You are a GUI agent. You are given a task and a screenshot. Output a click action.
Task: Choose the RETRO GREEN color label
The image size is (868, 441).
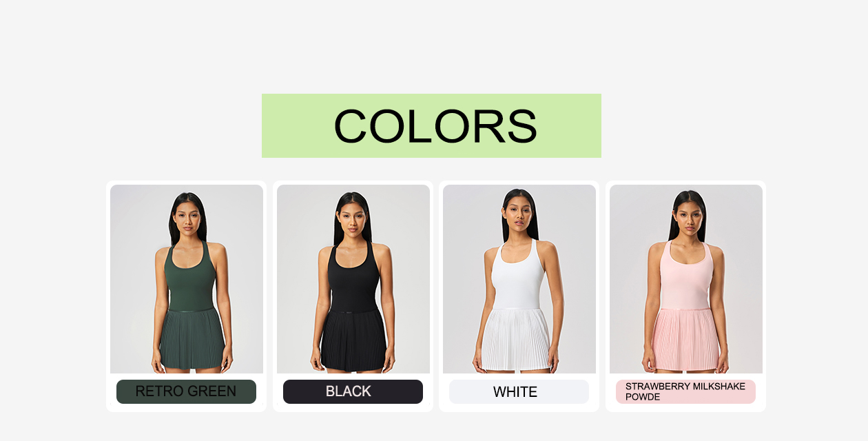click(x=186, y=391)
